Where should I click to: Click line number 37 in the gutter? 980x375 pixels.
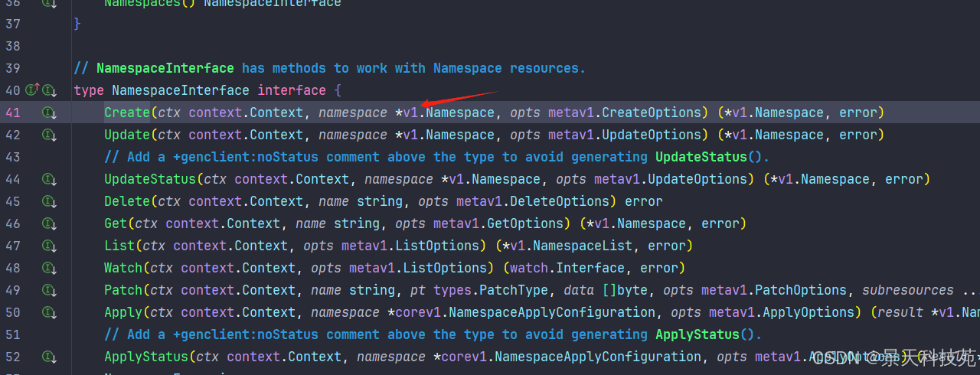point(13,24)
